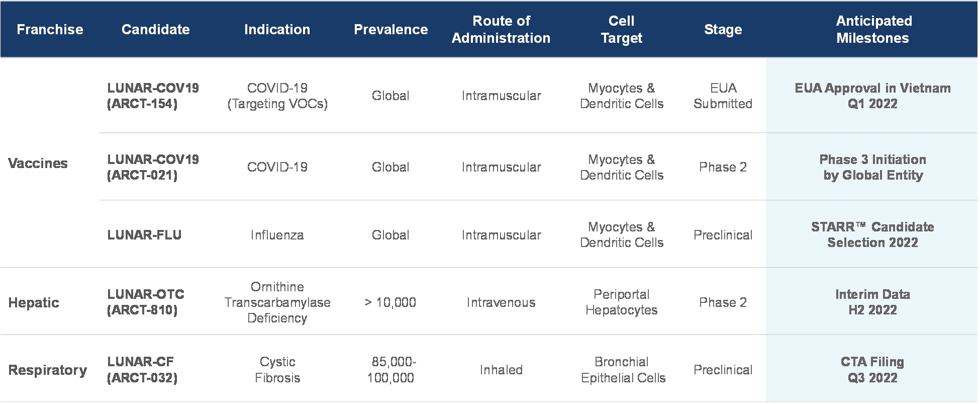The width and height of the screenshot is (980, 404).
Task: Click the EUA Approval in Vietnam milestone
Action: point(872,96)
